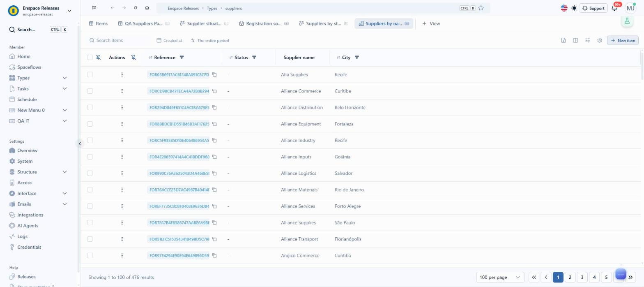
Task: Expand QA IT in sidebar
Action: click(x=64, y=121)
